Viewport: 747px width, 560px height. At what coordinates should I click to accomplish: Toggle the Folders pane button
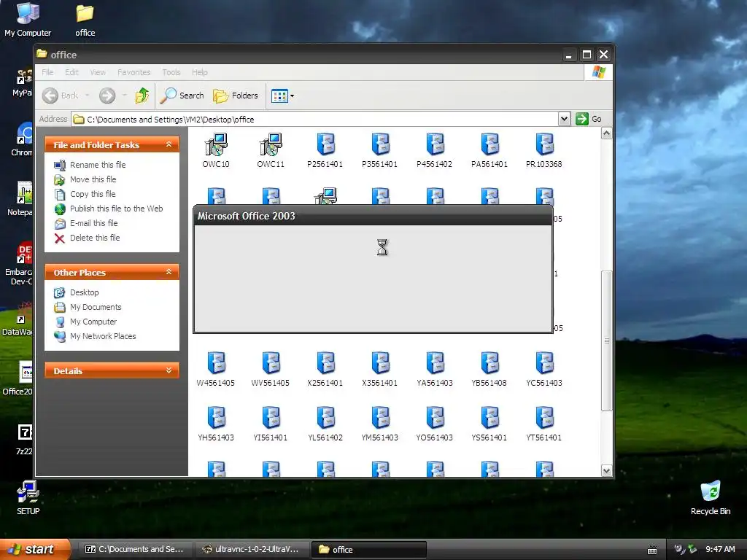tap(236, 96)
